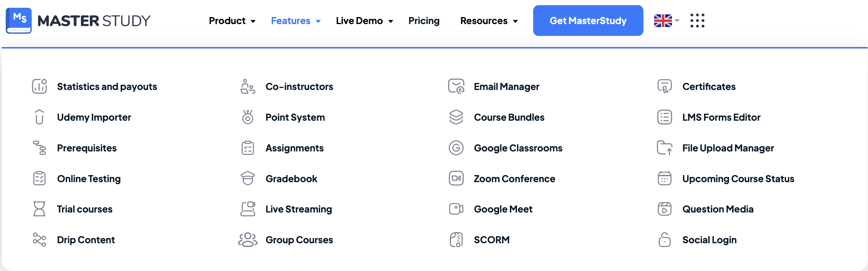The height and width of the screenshot is (271, 868).
Task: Open the Google Classrooms feature link
Action: (518, 148)
